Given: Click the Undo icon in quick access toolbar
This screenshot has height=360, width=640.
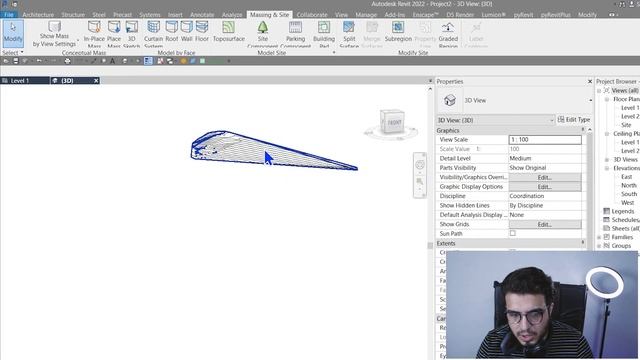Looking at the screenshot, I should coord(39,61).
